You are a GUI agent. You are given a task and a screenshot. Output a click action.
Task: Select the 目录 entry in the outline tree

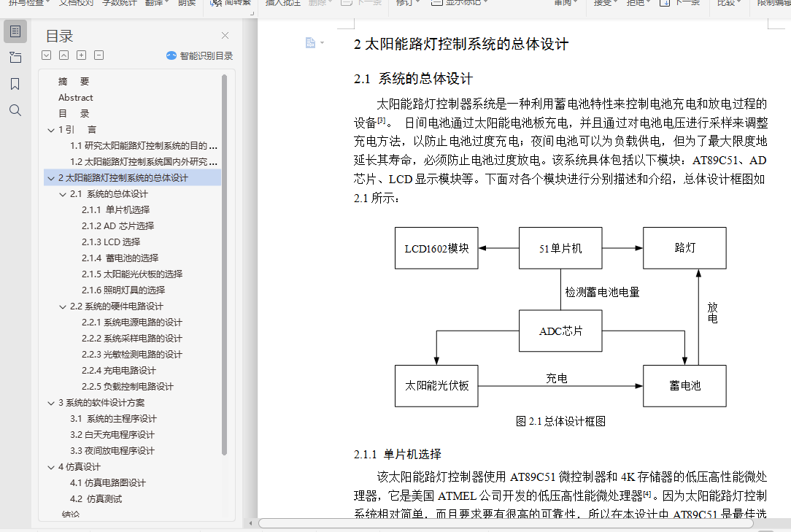pos(74,114)
